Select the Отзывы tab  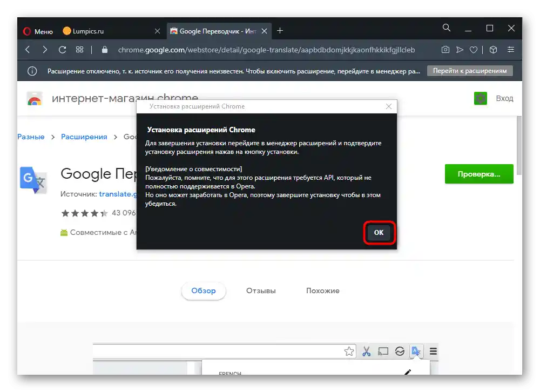tap(261, 290)
